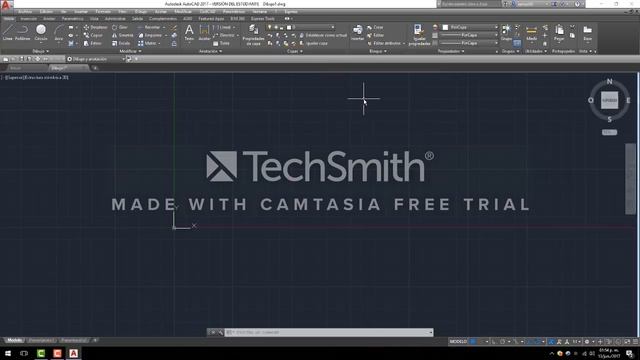This screenshot has width=640, height=360.
Task: Open the Windows Start menu
Action: coord(8,353)
